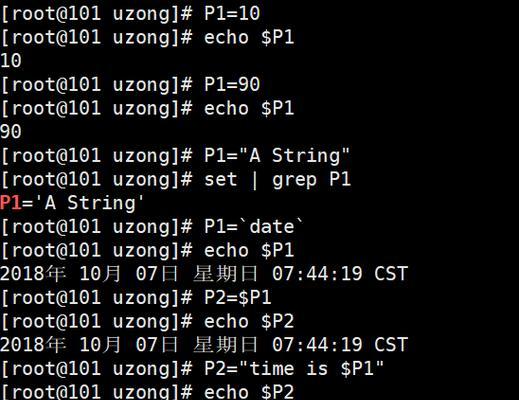Click the output line '90'
Image resolution: width=519 pixels, height=400 pixels.
[x=11, y=132]
